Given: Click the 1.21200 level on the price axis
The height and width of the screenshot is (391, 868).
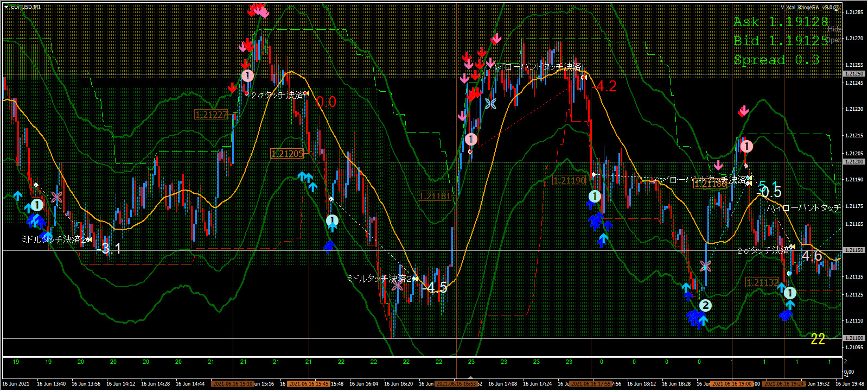Looking at the screenshot, I should click(x=854, y=162).
